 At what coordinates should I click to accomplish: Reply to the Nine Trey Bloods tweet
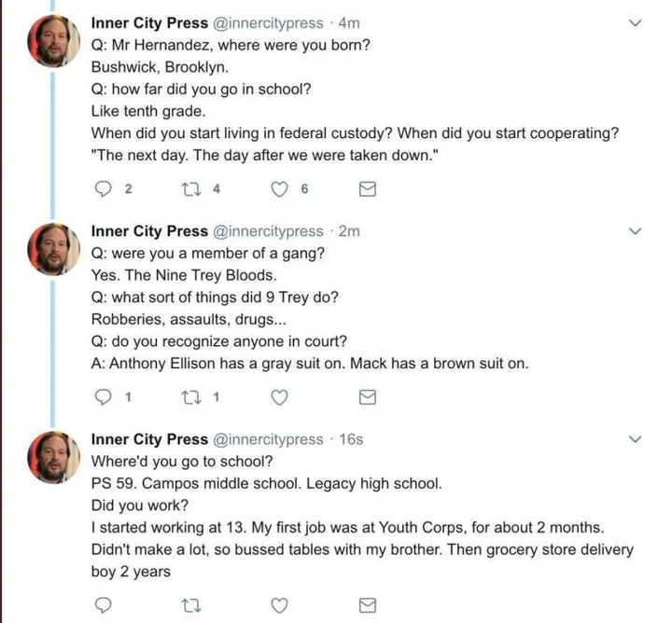pos(105,397)
